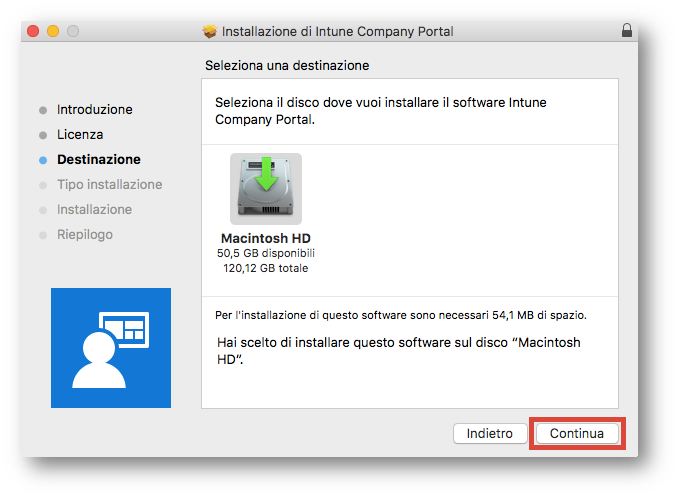Select the Introduzione step

tap(95, 110)
